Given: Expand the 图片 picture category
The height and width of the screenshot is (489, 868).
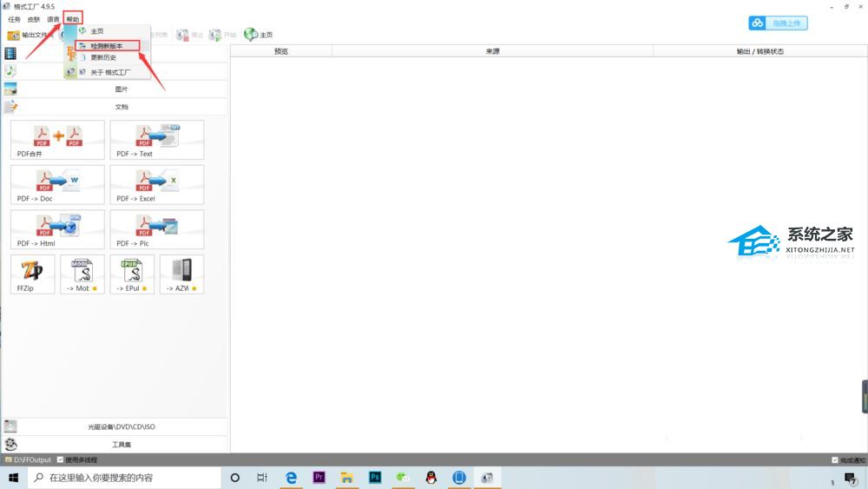Looking at the screenshot, I should pos(115,89).
